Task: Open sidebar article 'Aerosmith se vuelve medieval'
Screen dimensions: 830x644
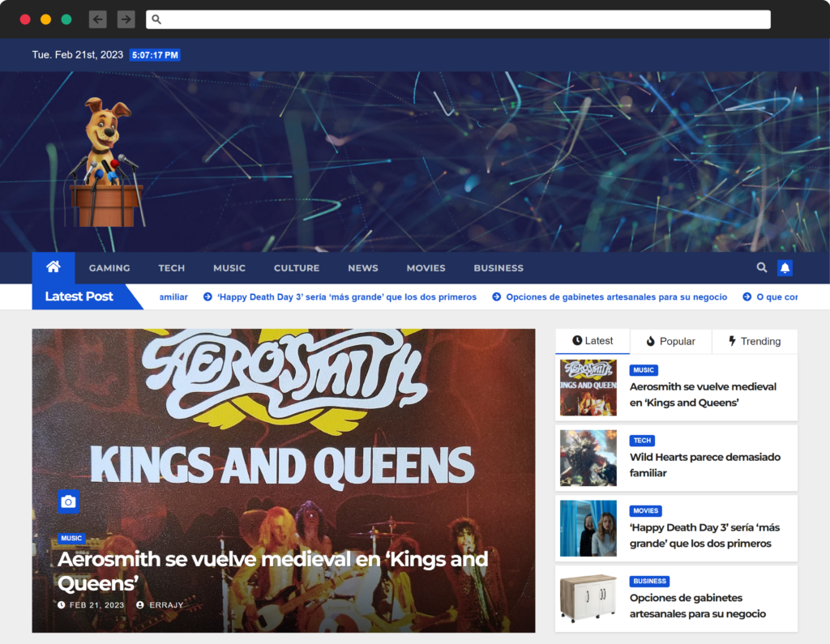Action: pos(703,395)
